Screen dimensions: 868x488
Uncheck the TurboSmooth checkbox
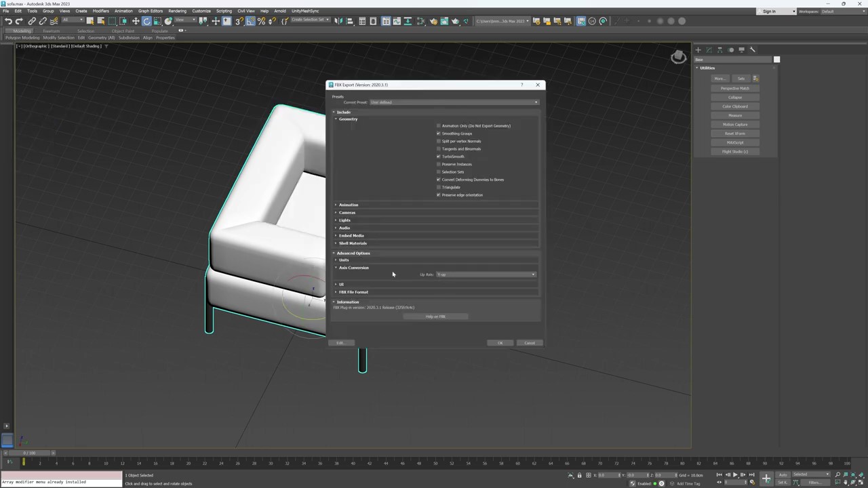coord(439,157)
